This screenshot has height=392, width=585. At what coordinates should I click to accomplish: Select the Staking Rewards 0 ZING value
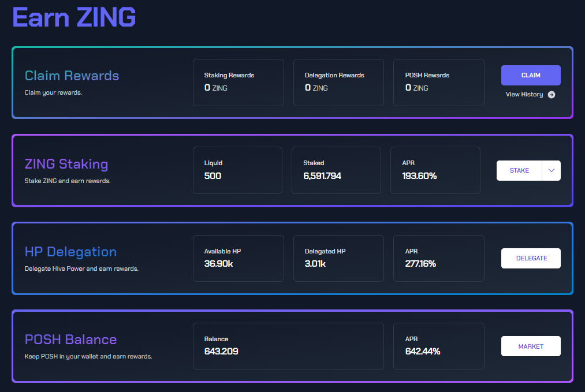point(215,88)
